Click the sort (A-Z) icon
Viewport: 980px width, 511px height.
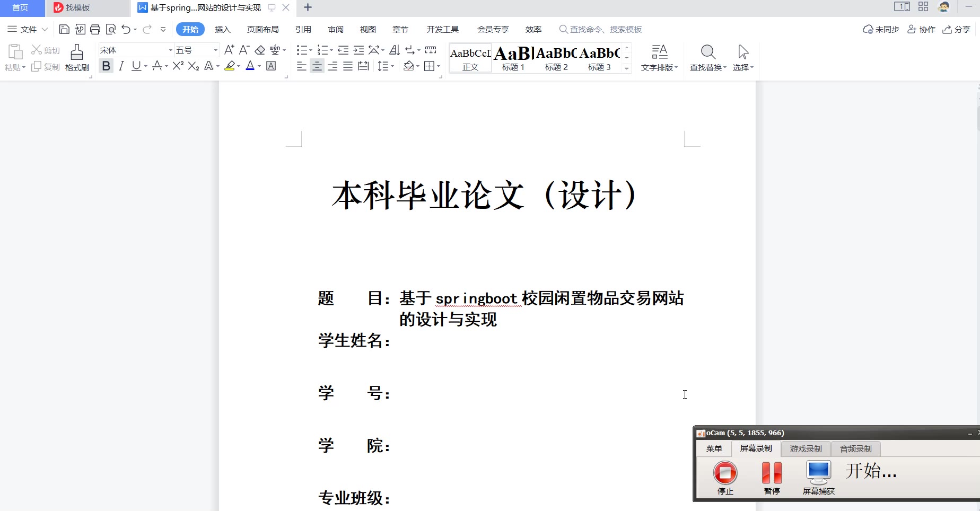point(395,50)
